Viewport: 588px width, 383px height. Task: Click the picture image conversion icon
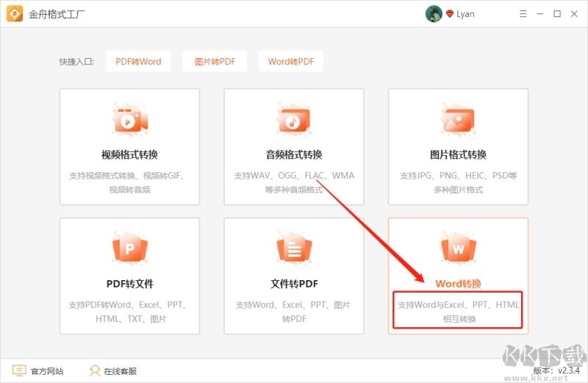tap(458, 119)
